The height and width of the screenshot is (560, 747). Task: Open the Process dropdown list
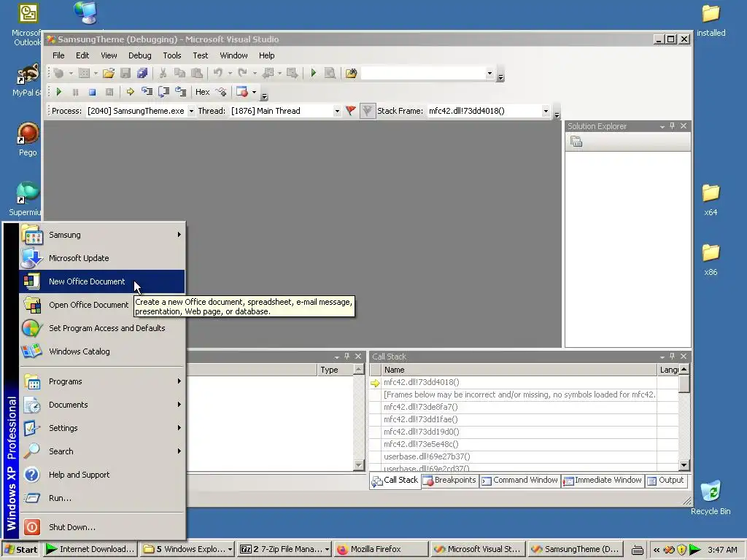191,111
